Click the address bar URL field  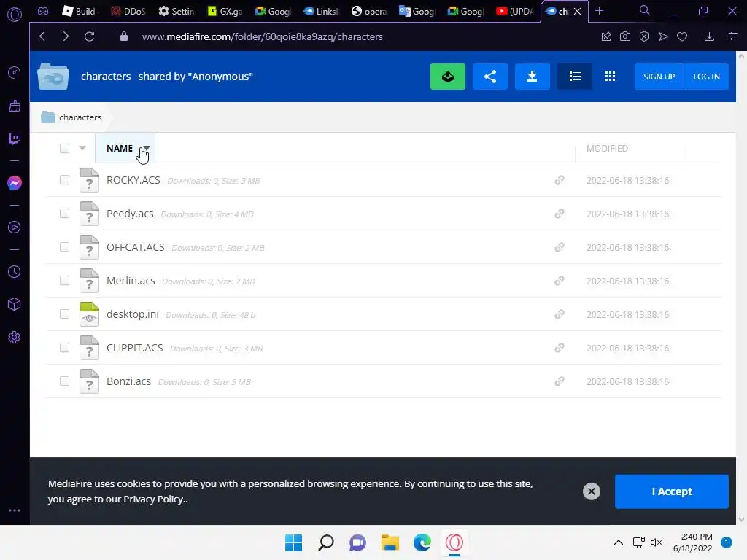263,36
